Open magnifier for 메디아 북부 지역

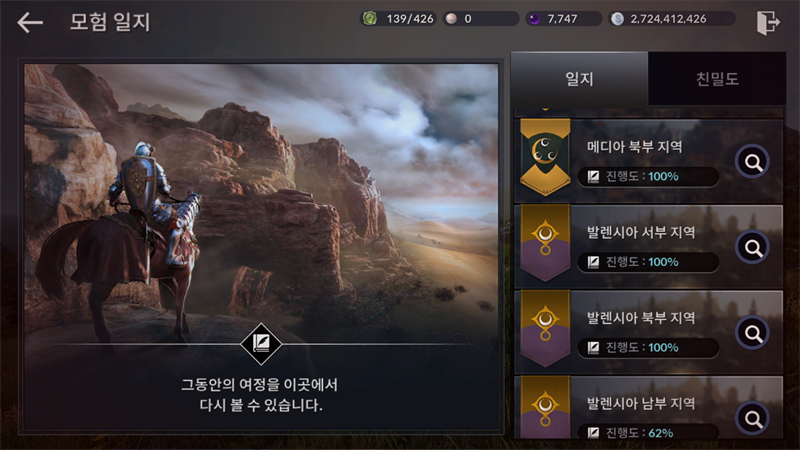click(753, 162)
